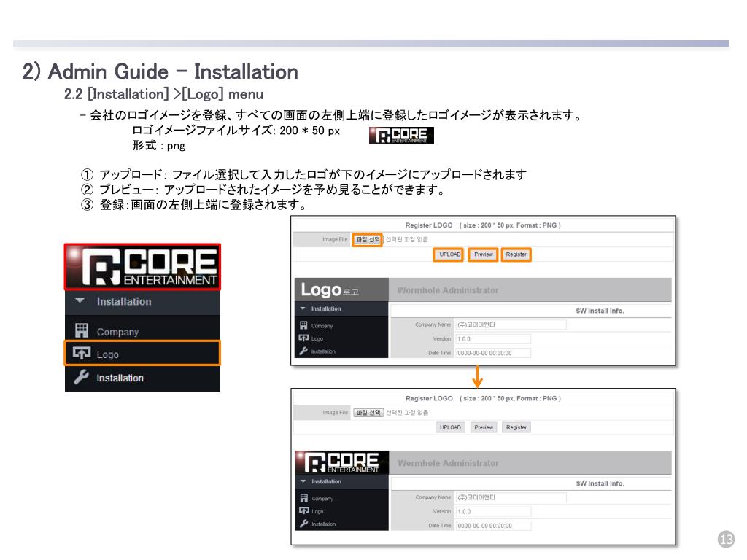Image resolution: width=747 pixels, height=560 pixels.
Task: Click Preview button in lower Register LOGO panel
Action: [484, 427]
